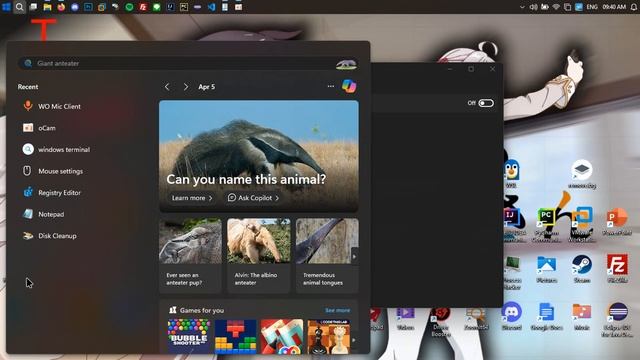Open the Eclipse IDE desktop shortcut
Image resolution: width=640 pixels, height=360 pixels.
(617, 320)
